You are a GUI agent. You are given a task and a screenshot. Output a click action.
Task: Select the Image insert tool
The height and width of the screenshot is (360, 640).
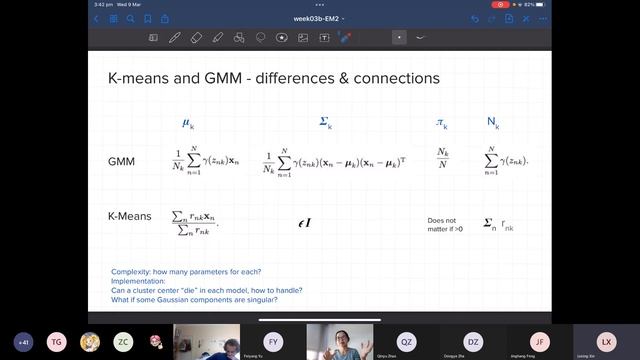(303, 38)
